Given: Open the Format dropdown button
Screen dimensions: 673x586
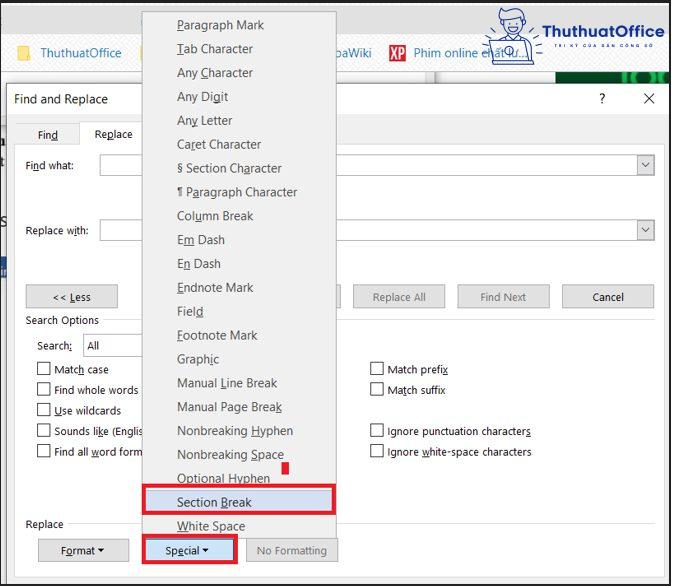Looking at the screenshot, I should [x=84, y=550].
